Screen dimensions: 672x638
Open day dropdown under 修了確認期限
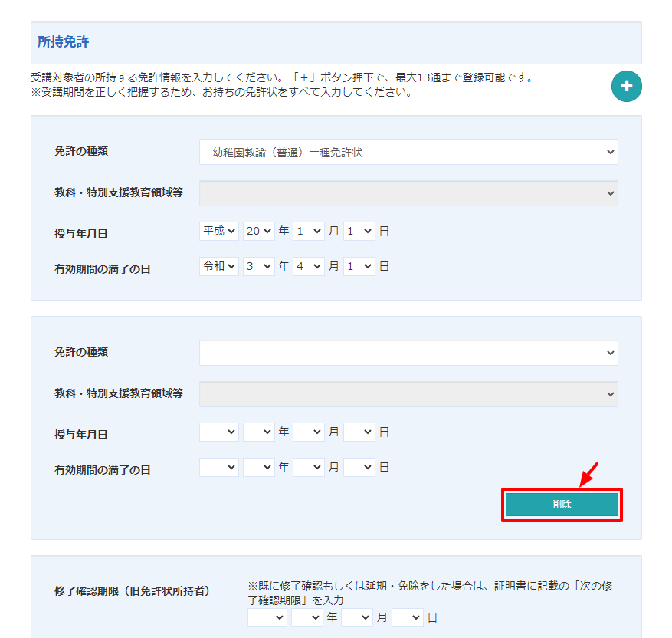[408, 617]
